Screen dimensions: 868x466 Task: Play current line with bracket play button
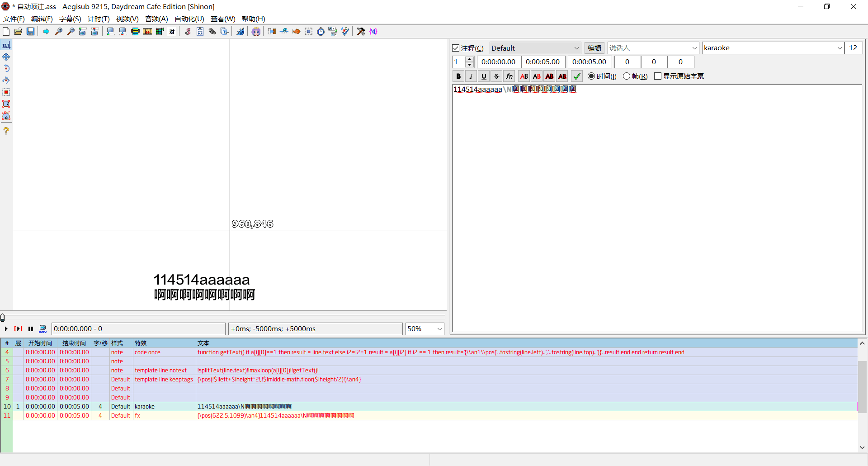click(19, 329)
